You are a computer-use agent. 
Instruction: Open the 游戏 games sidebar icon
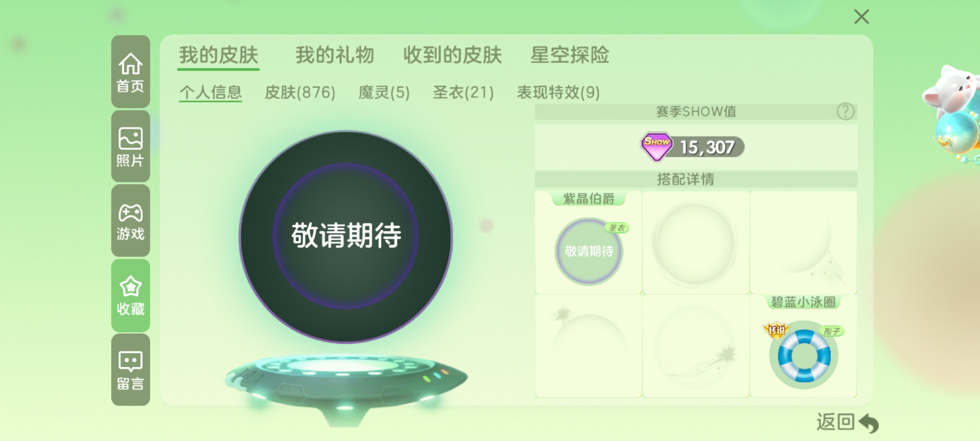point(130,221)
